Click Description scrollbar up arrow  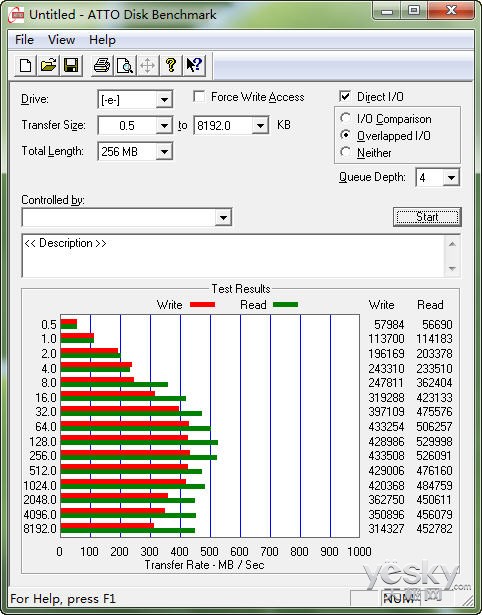pos(452,244)
